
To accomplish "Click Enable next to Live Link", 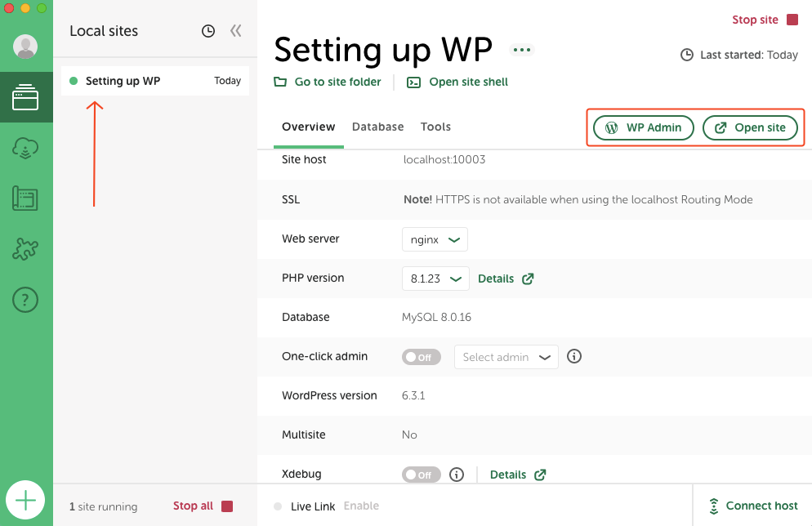I will tap(361, 506).
